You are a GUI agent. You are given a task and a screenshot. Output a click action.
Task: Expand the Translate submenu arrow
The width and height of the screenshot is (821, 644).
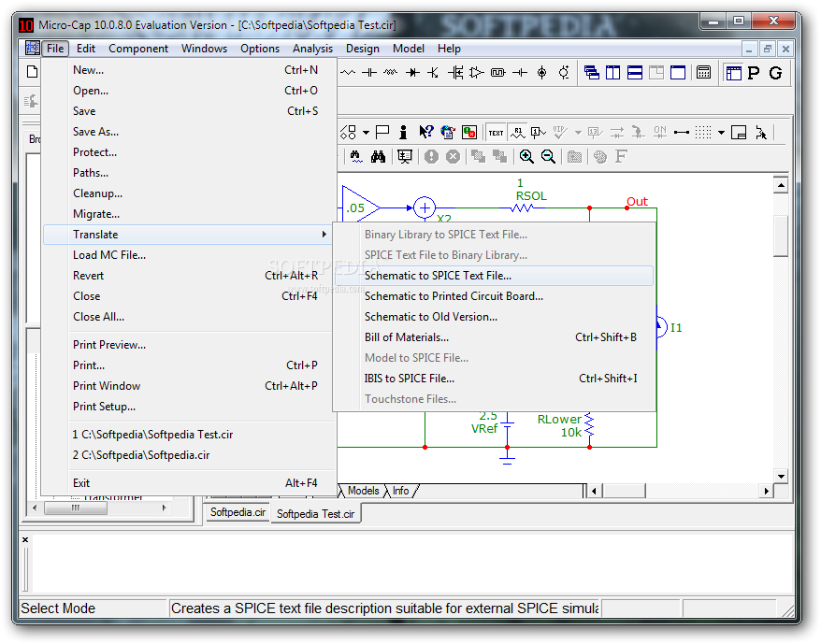[324, 234]
